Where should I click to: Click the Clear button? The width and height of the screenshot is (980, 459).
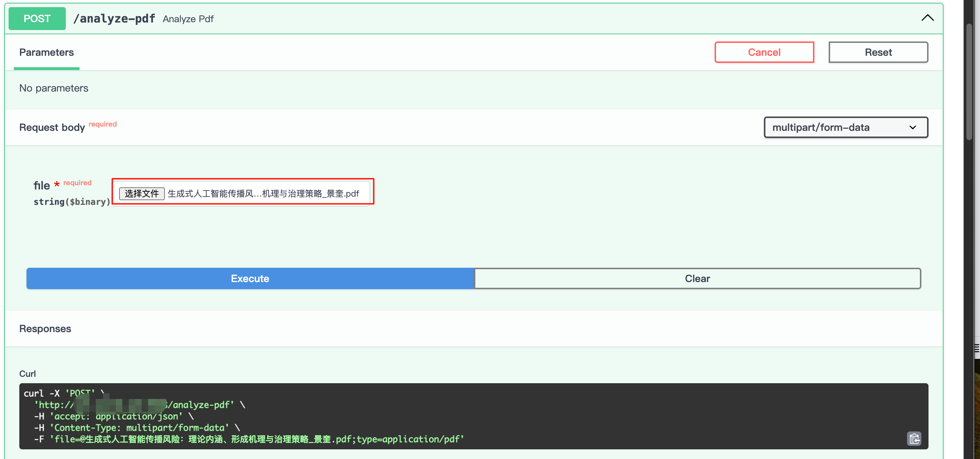click(x=697, y=278)
